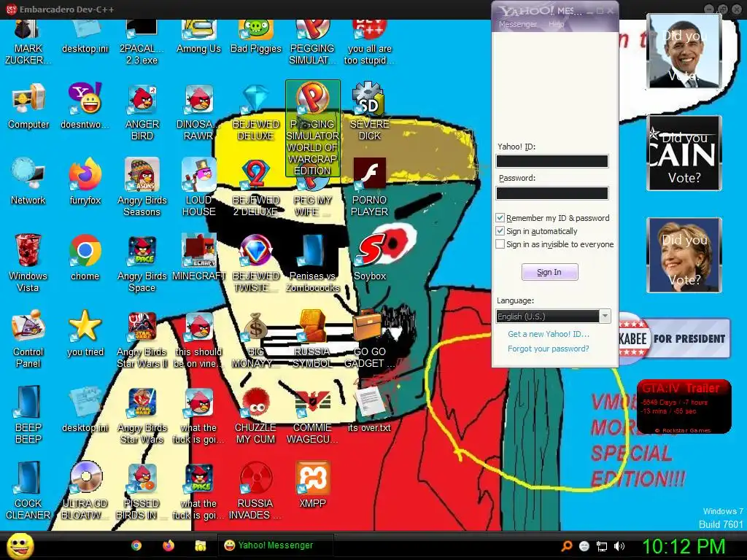747x560 pixels.
Task: Click the Hillary 'Did you Vote?' gadget
Action: coord(684,255)
